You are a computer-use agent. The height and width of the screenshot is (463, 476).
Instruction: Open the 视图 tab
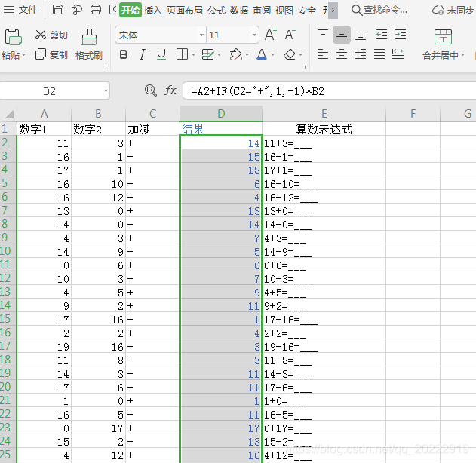pos(284,10)
